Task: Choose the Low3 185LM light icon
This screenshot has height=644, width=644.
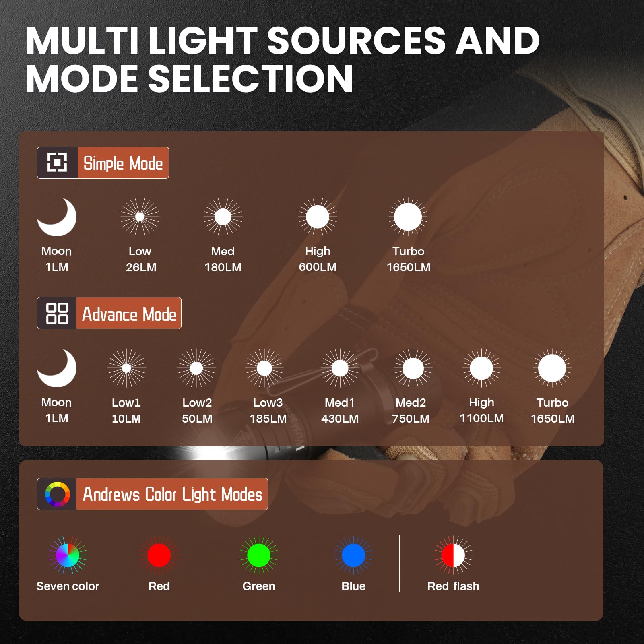Action: pyautogui.click(x=264, y=368)
